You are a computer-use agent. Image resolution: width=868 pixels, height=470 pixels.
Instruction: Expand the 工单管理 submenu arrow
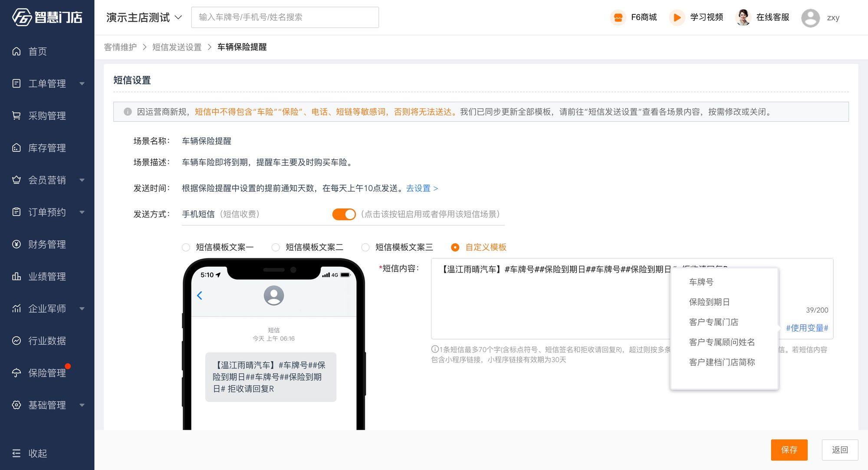pos(82,84)
